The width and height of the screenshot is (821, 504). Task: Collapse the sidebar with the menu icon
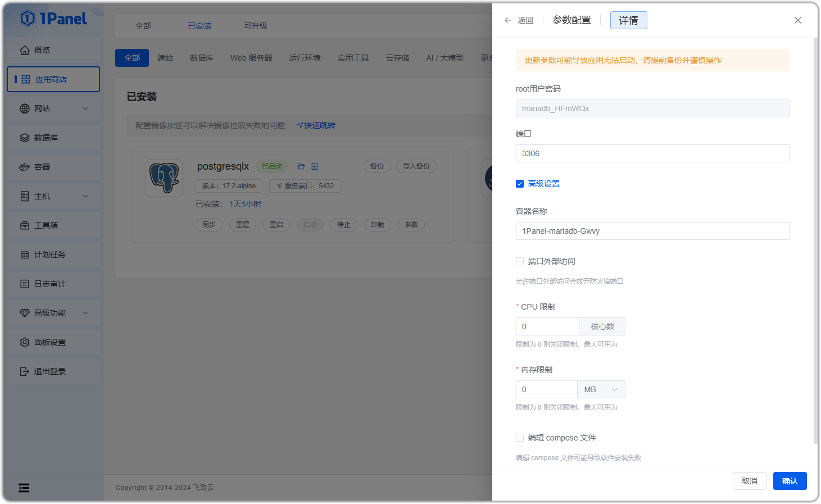click(24, 488)
